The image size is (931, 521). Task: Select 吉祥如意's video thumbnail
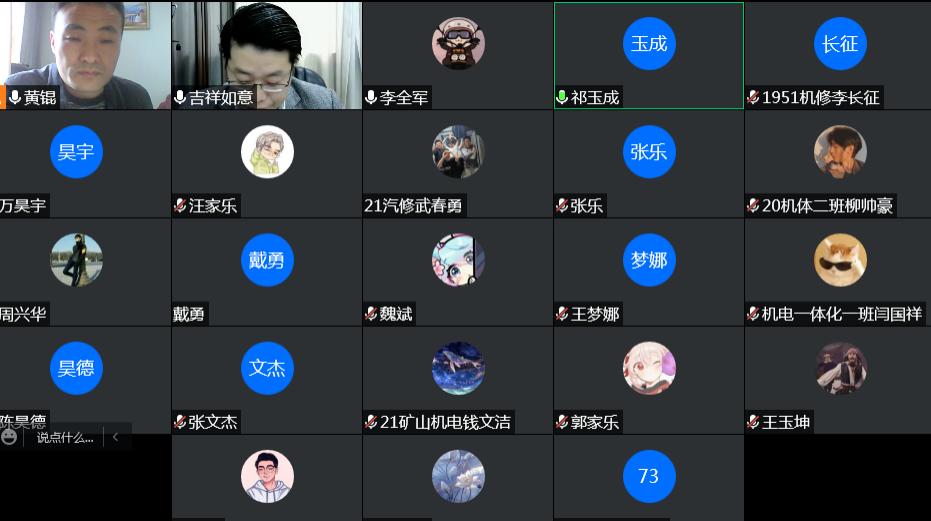[267, 55]
